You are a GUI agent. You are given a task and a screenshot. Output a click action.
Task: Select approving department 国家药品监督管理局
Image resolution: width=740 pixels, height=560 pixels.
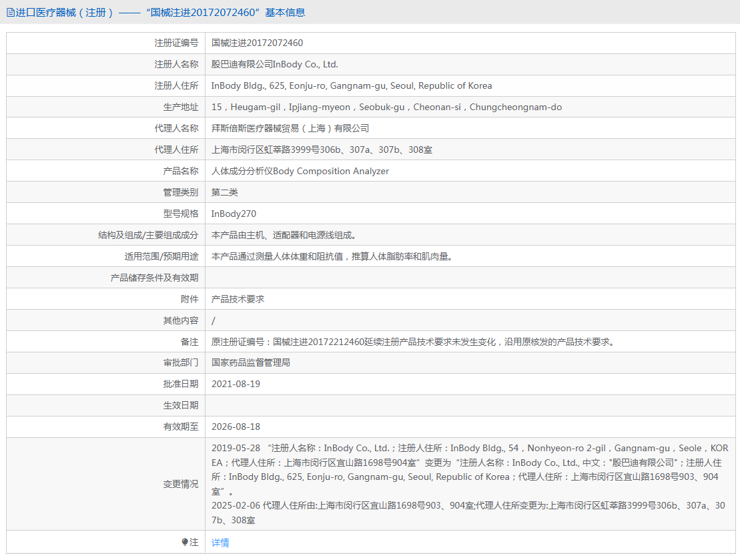coord(251,362)
